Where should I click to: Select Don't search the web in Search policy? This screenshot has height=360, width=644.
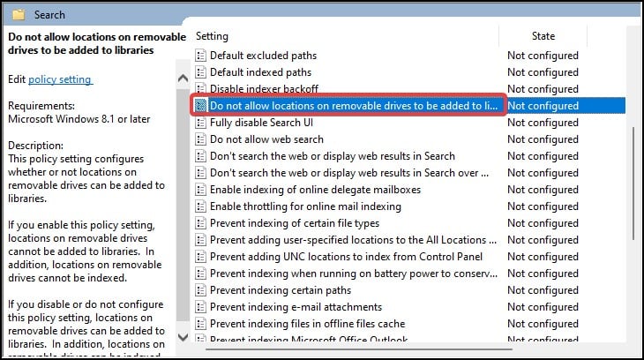pos(332,156)
